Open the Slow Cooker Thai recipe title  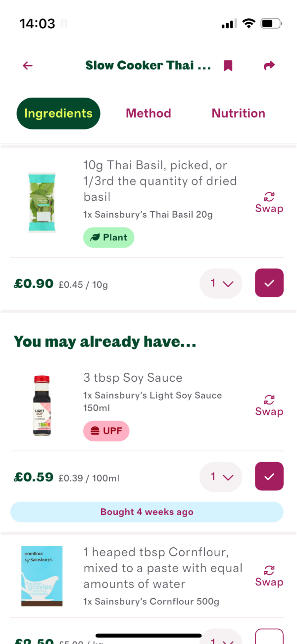[148, 65]
